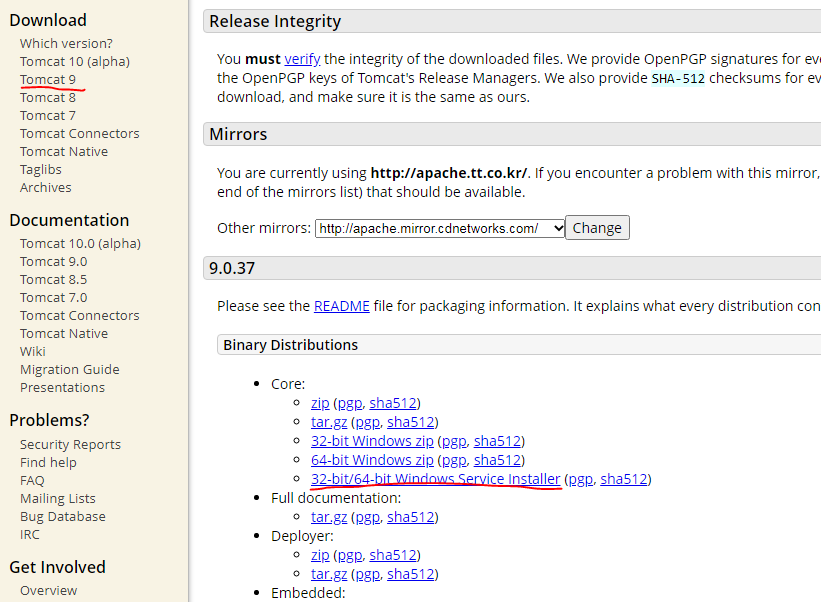Screen dimensions: 821x602
Task: Go to Mailing Lists
Action: pos(58,498)
